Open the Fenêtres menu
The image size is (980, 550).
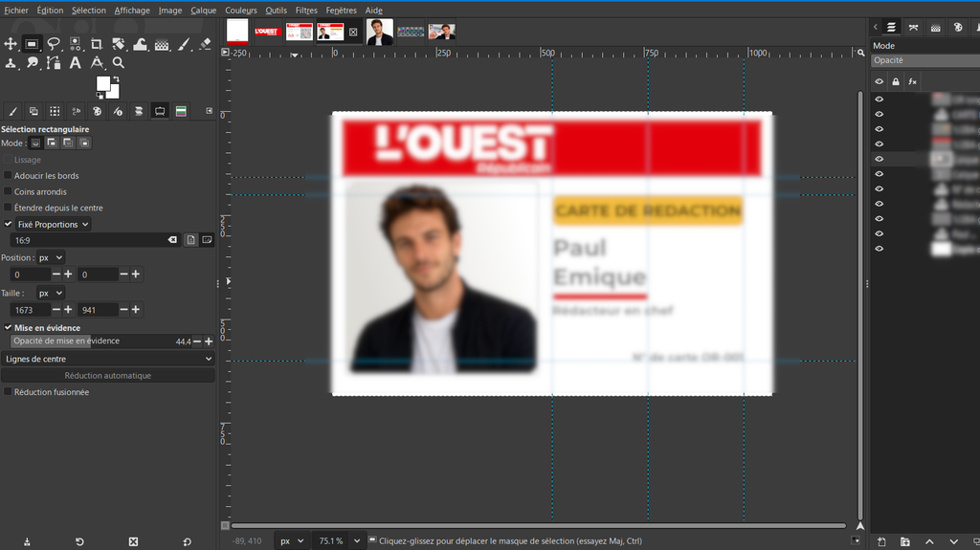341,10
